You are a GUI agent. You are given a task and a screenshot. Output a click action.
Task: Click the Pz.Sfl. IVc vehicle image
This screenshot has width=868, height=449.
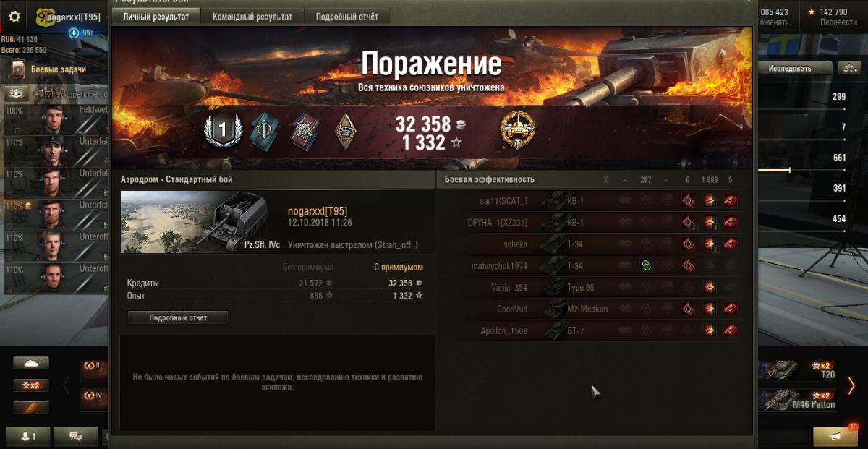tap(201, 222)
